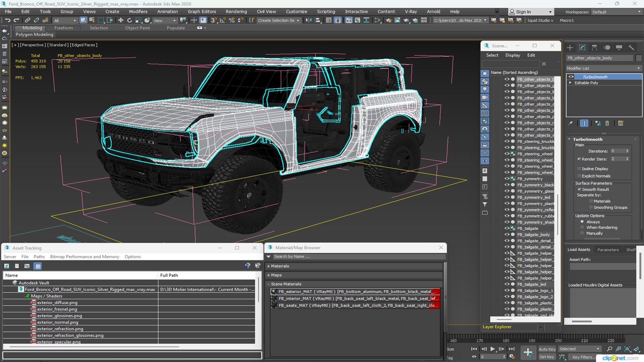Viewport: 644px width, 362px height.
Task: Click Iterations spinner arrows
Action: click(627, 151)
